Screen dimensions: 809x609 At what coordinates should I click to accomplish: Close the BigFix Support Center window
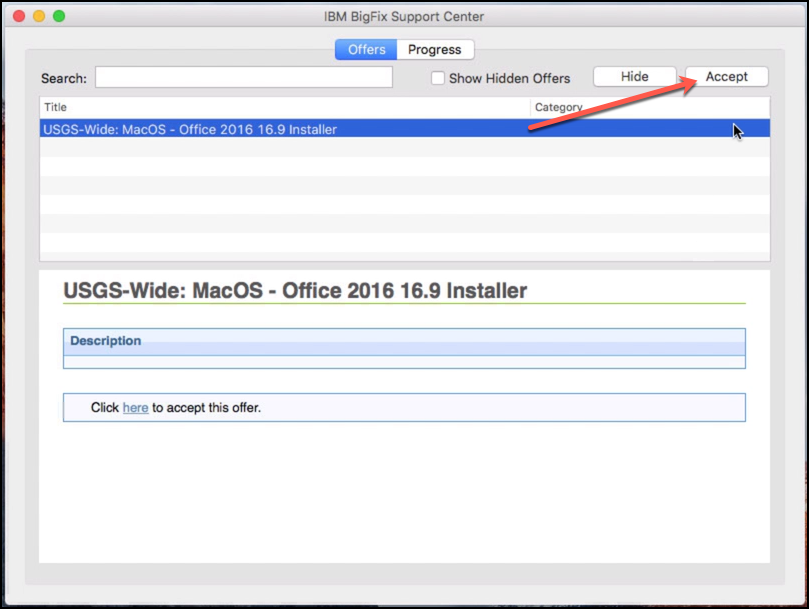pyautogui.click(x=19, y=16)
